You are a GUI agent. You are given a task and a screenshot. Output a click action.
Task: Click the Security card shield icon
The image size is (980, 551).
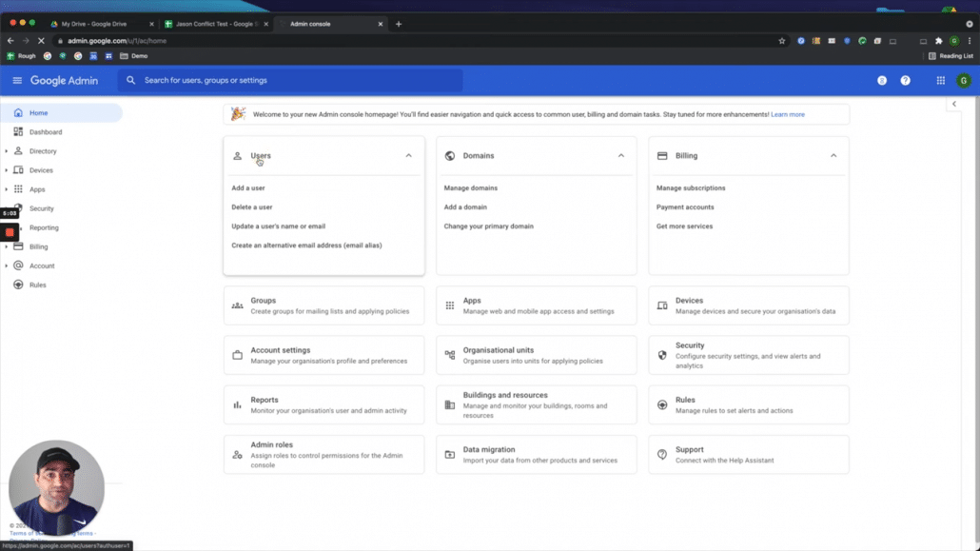(x=662, y=355)
